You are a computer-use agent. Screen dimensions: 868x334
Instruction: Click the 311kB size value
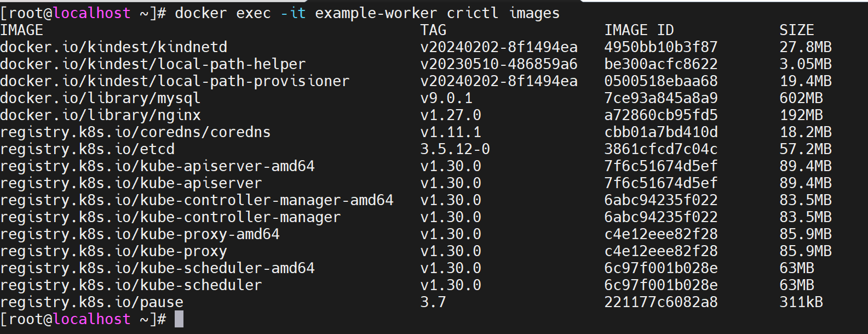click(x=801, y=302)
